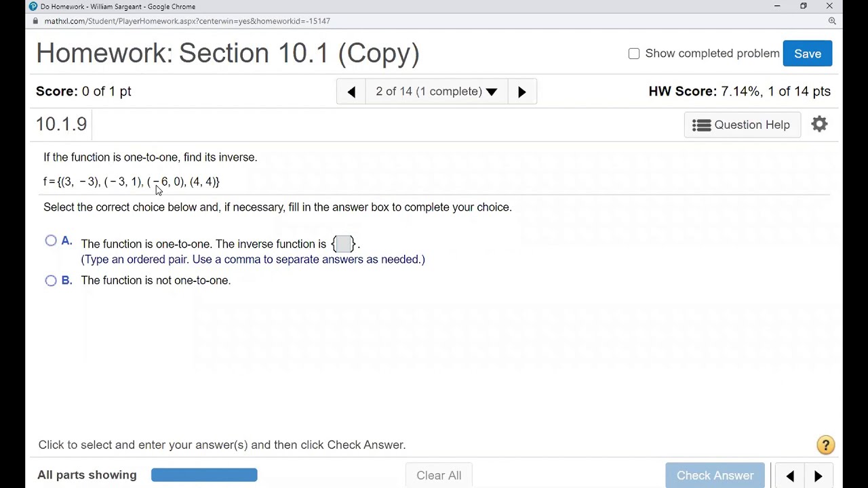Select option A, function is one-to-one
Viewport: 868px width, 488px height.
(51, 241)
